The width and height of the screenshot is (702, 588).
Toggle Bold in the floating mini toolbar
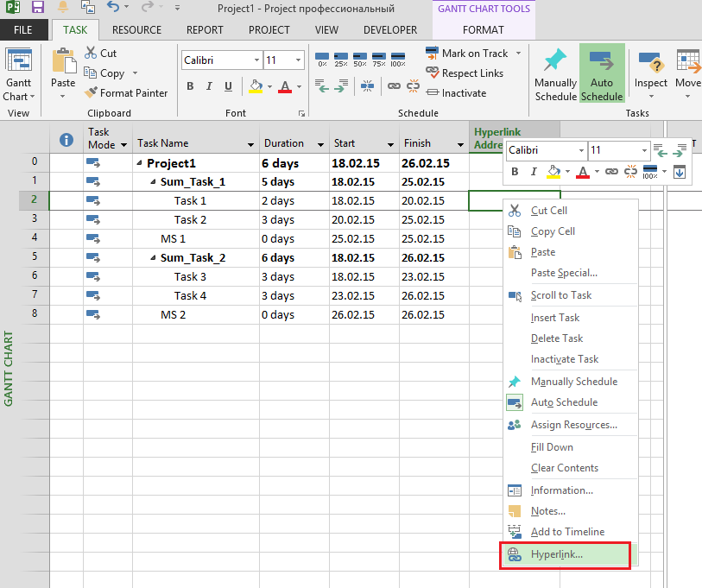click(x=515, y=171)
